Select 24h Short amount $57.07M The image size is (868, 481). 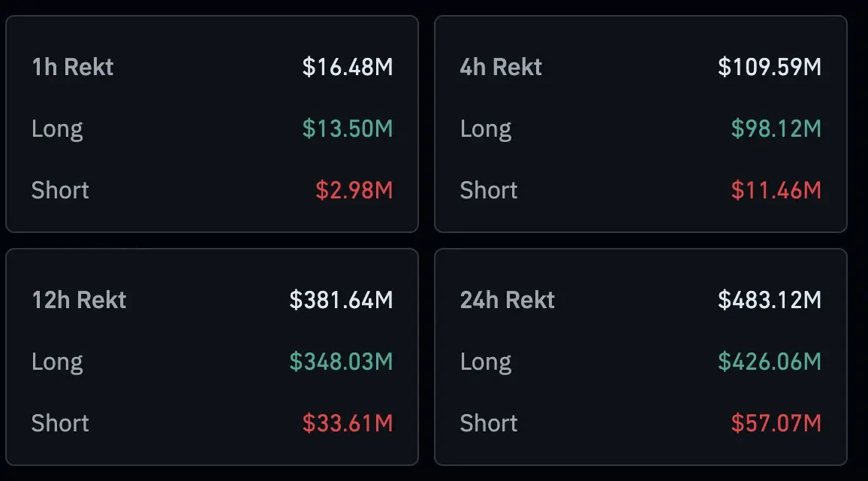pos(776,423)
